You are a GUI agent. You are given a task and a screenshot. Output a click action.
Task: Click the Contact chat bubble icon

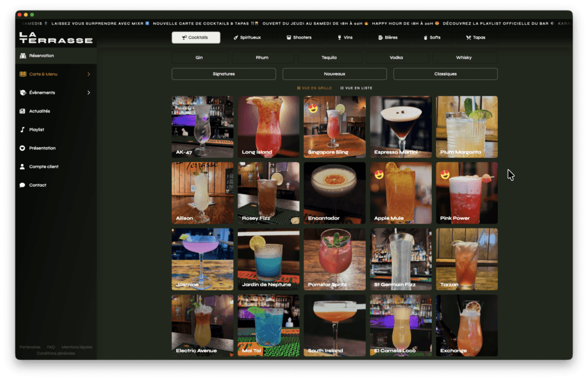click(x=21, y=185)
